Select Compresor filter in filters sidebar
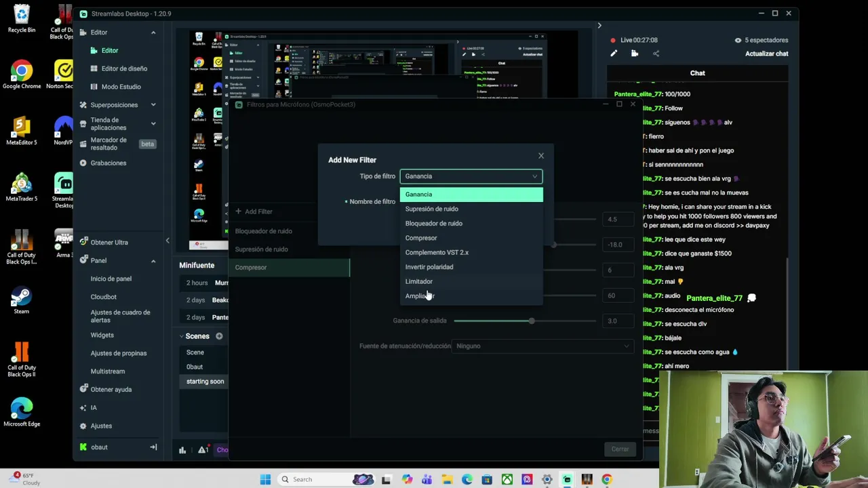 (289, 267)
